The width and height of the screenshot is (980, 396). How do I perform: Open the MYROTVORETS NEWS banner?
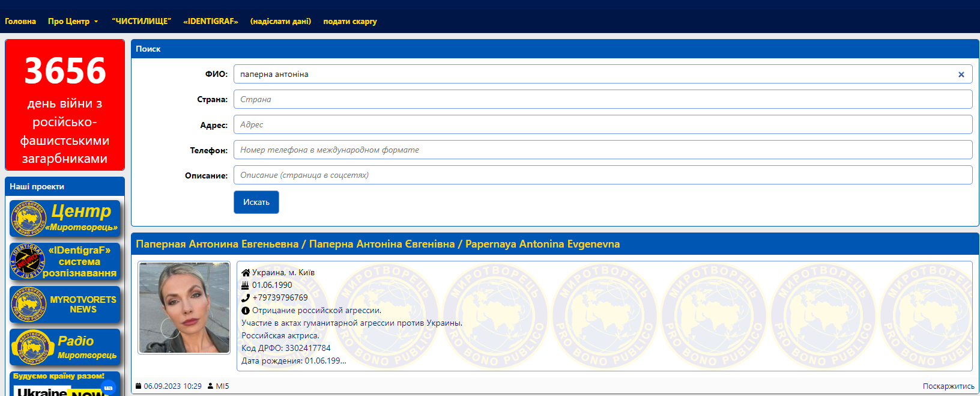[x=65, y=305]
